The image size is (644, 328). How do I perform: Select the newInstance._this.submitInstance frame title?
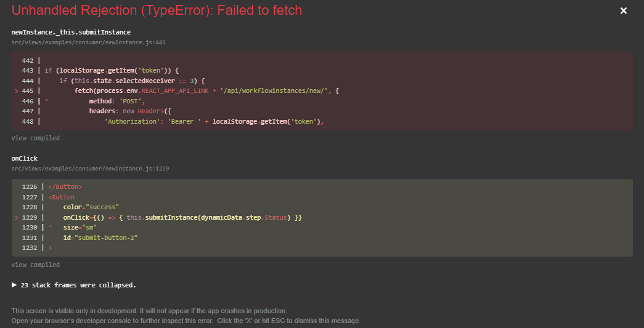[71, 33]
